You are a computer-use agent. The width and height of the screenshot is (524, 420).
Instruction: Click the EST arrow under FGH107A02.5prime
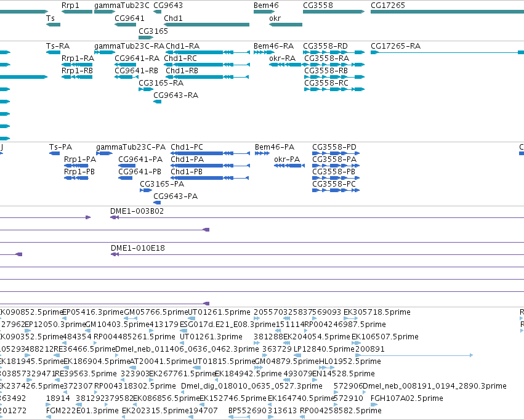click(374, 405)
